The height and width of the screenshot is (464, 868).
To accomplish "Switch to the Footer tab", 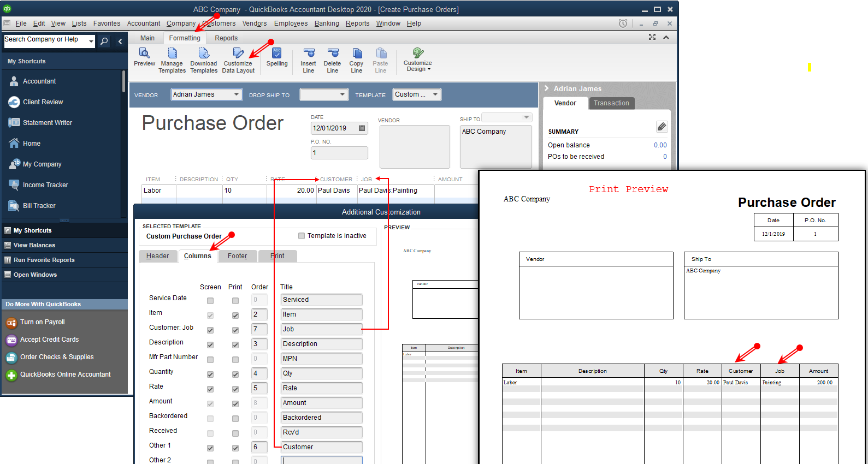I will click(238, 256).
